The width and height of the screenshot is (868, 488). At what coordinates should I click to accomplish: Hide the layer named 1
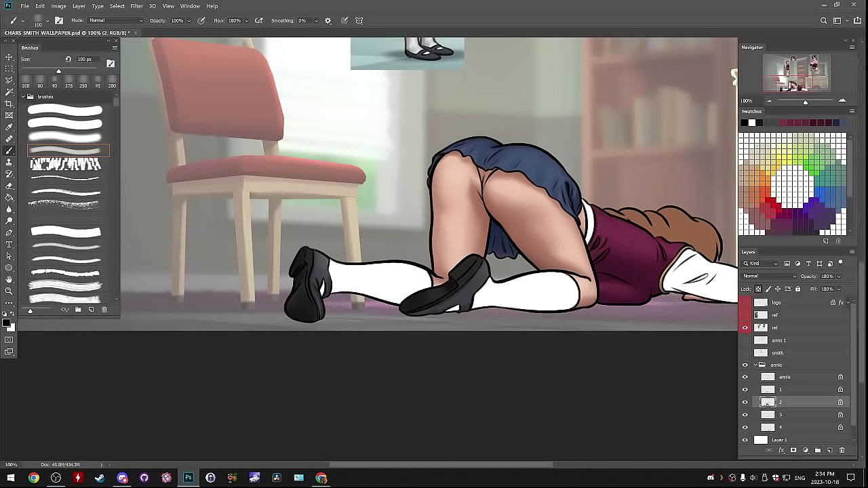pos(745,390)
